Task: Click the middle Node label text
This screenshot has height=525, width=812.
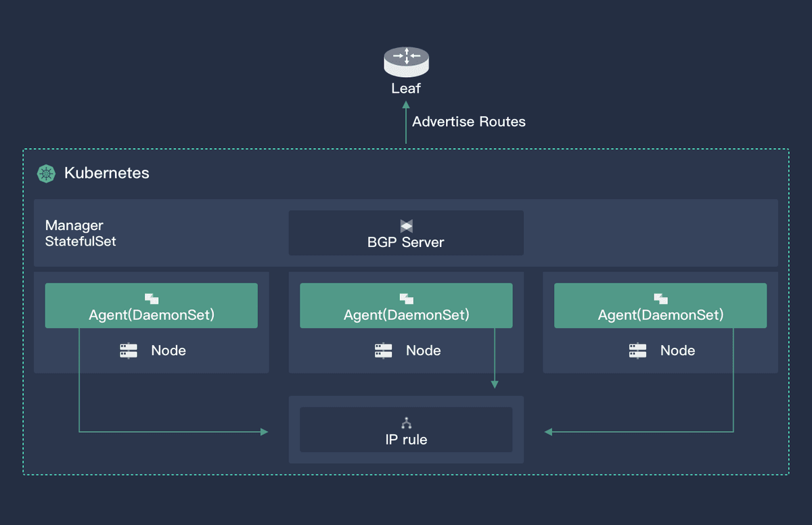Action: tap(424, 350)
